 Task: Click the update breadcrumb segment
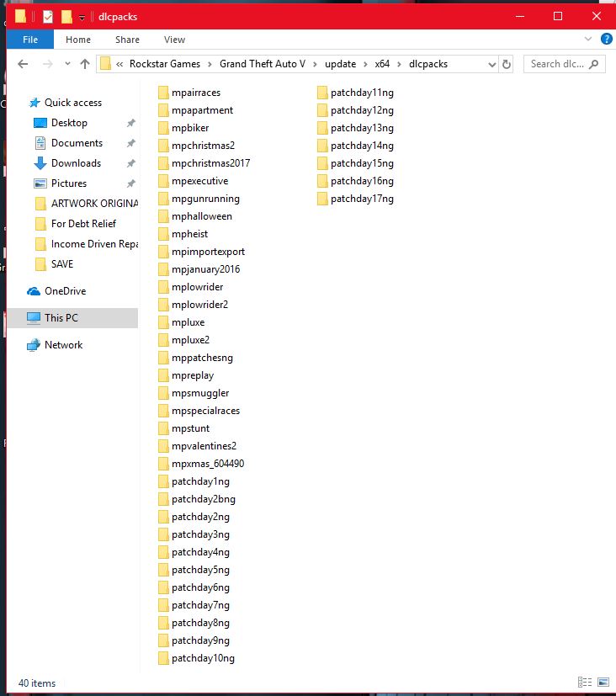(340, 64)
